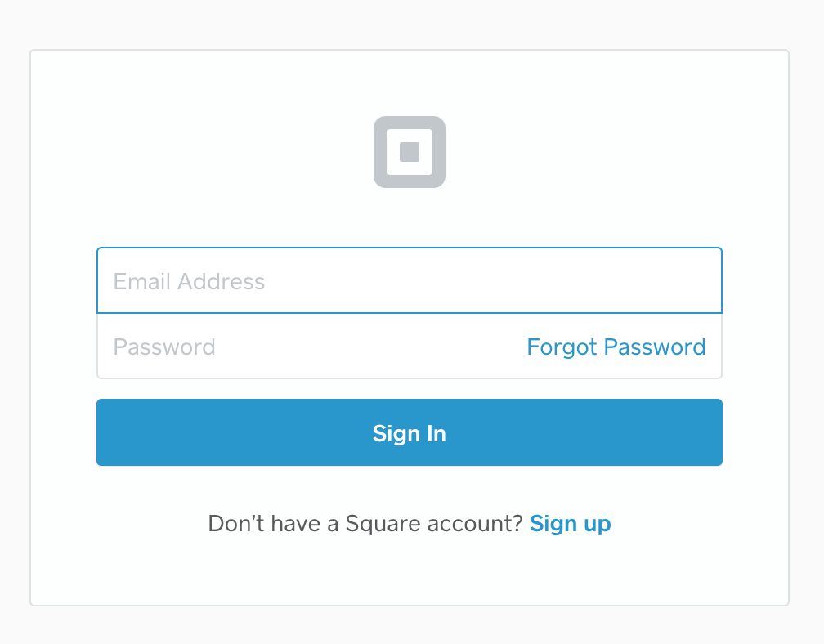Screen dimensions: 824x644
Task: Select the Password placeholder text
Action: click(164, 347)
